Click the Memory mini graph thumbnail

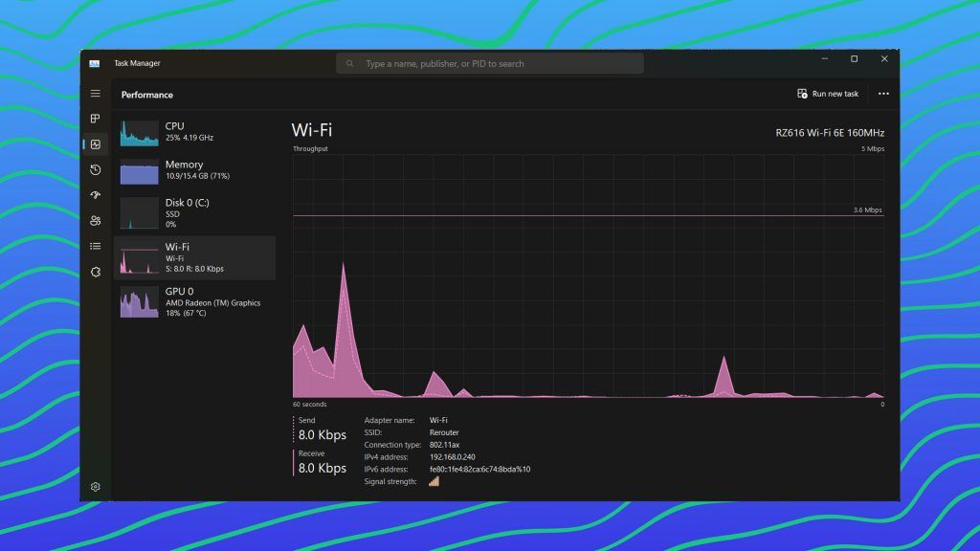tap(139, 171)
